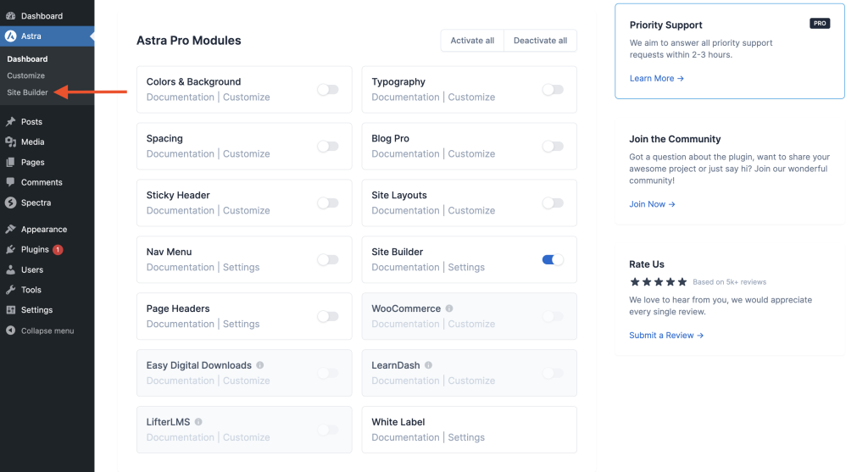Image resolution: width=868 pixels, height=472 pixels.
Task: Click the Users person icon
Action: tap(10, 270)
